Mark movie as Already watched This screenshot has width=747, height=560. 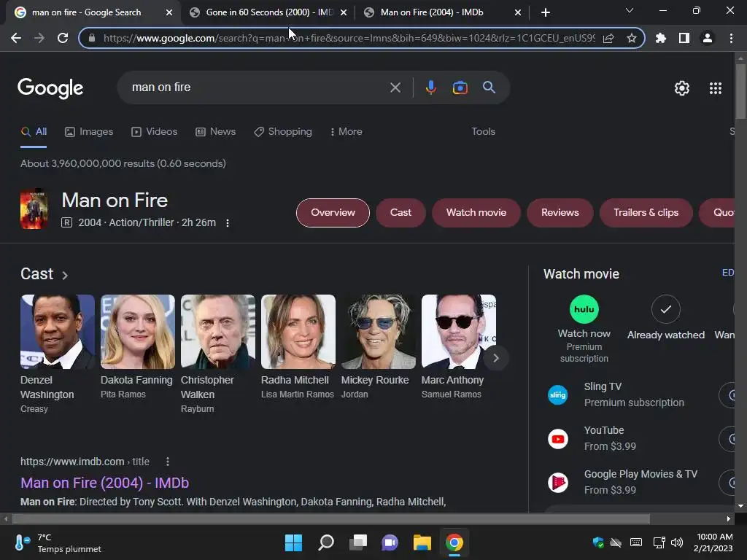click(x=665, y=309)
